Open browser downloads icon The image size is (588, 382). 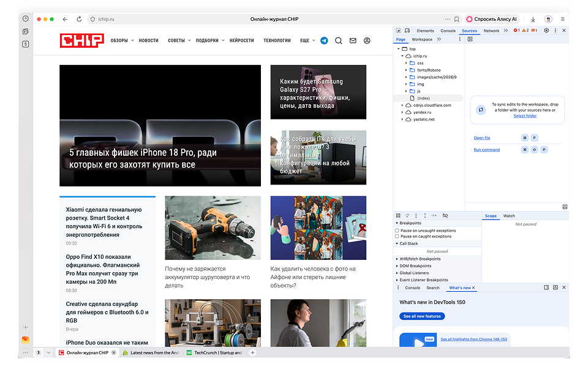533,19
